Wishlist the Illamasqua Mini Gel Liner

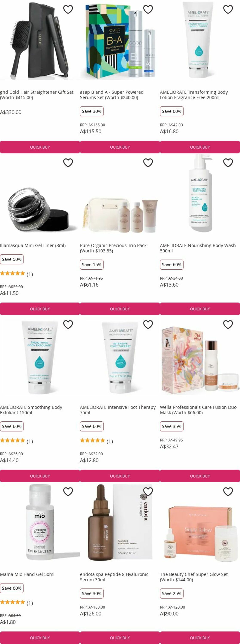click(x=68, y=163)
